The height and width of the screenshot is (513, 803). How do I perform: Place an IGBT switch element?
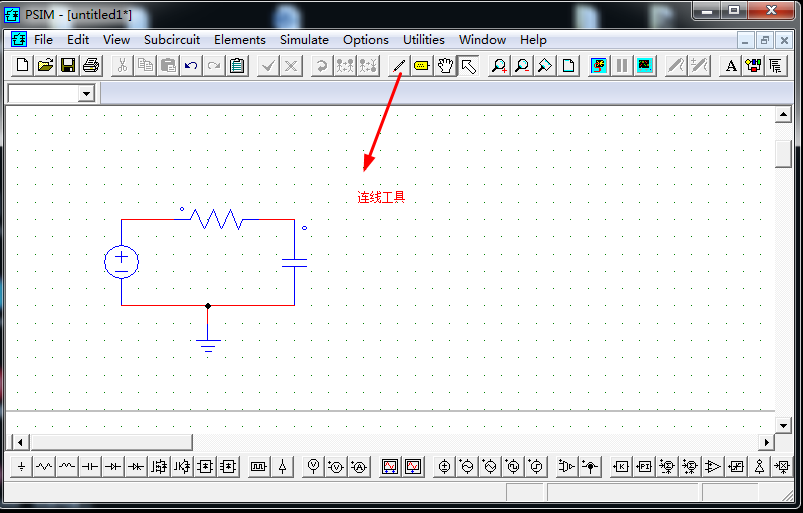tap(182, 466)
